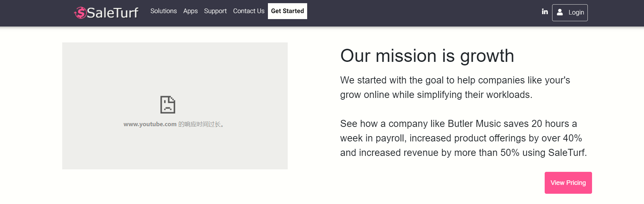Open the Solutions menu item
Viewport: 644px width, 204px height.
[163, 11]
